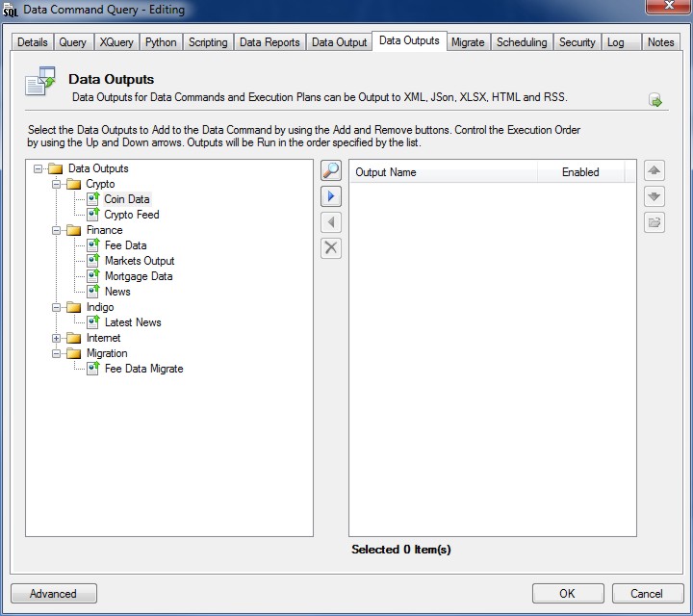Click the blue Add arrow button
This screenshot has height=616, width=693.
[x=331, y=196]
